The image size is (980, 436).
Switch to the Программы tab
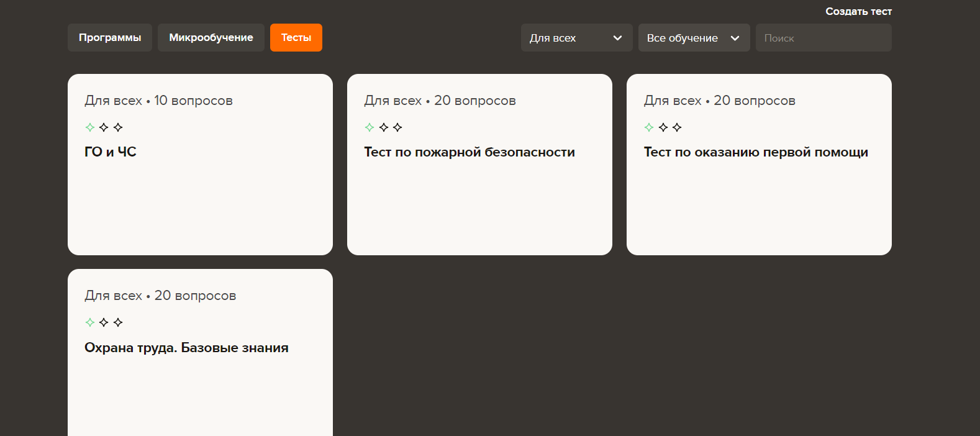[x=110, y=38]
